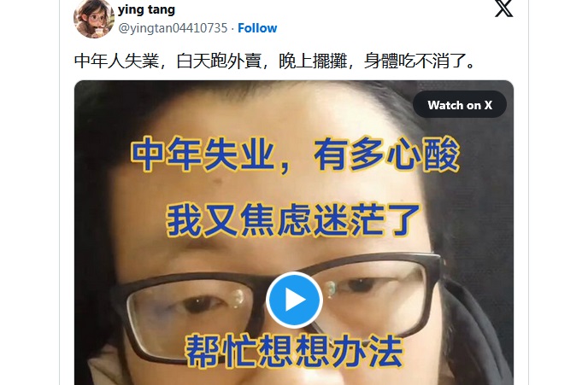
Task: Select the tweet text beginning 中年人失業
Action: pyautogui.click(x=274, y=61)
